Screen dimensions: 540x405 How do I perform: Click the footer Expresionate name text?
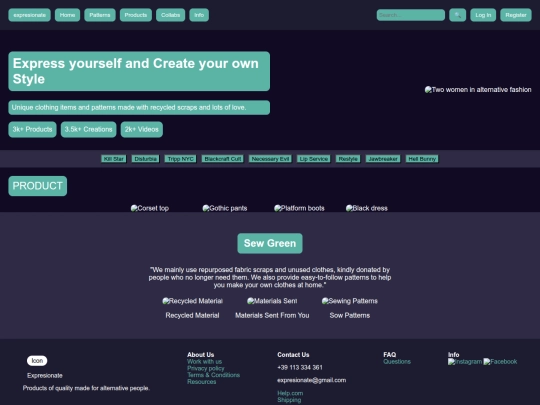click(x=45, y=375)
